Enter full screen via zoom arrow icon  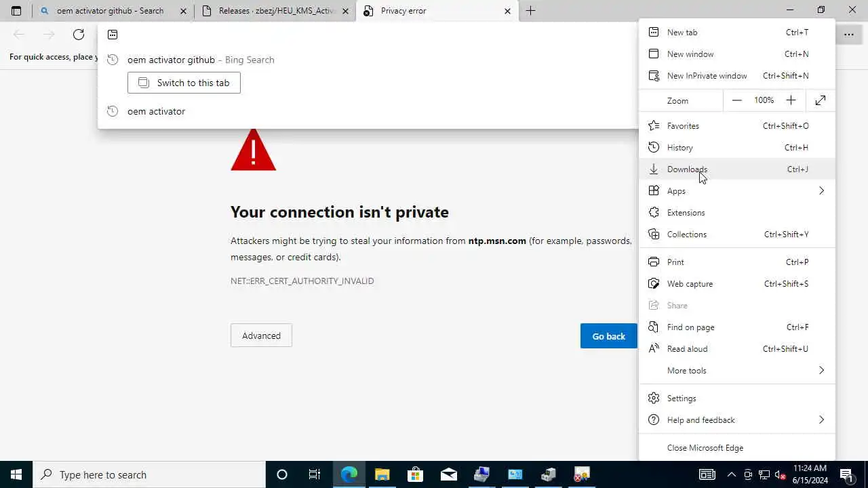[821, 100]
